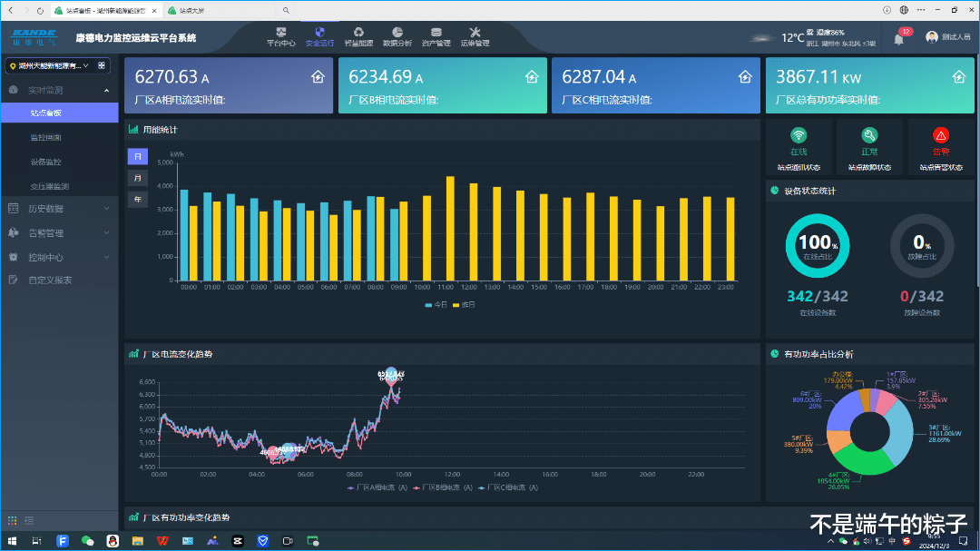980x551 pixels.
Task: Open File Explorer from the taskbar
Action: [x=138, y=541]
